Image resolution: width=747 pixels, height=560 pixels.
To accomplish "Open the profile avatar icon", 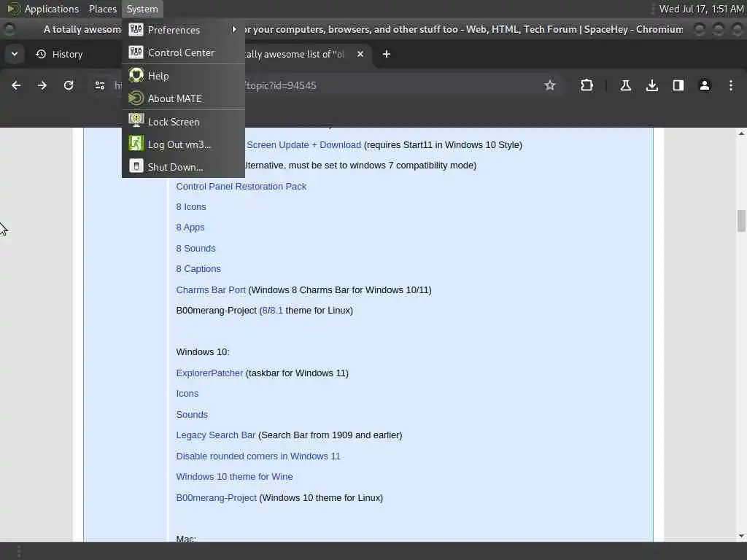I will pos(705,85).
